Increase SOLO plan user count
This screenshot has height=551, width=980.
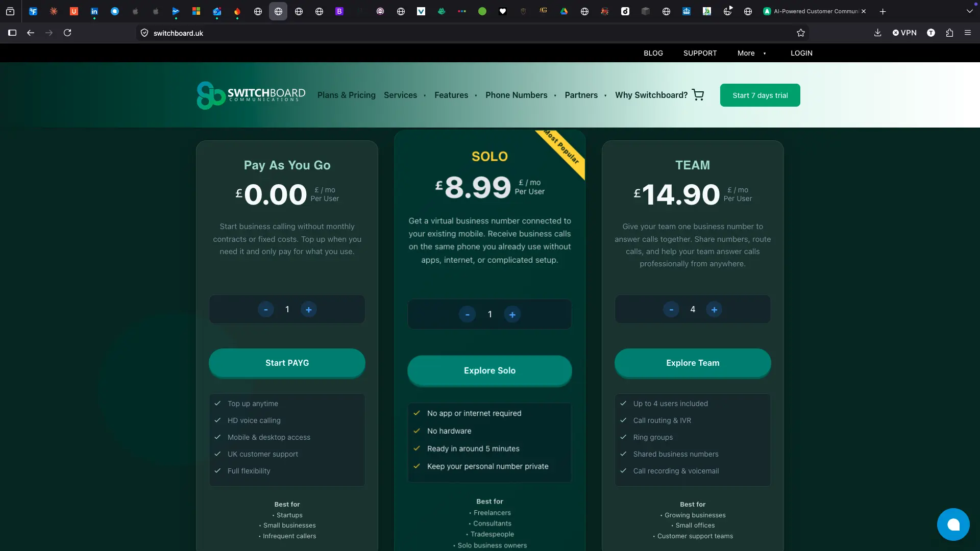pos(512,314)
